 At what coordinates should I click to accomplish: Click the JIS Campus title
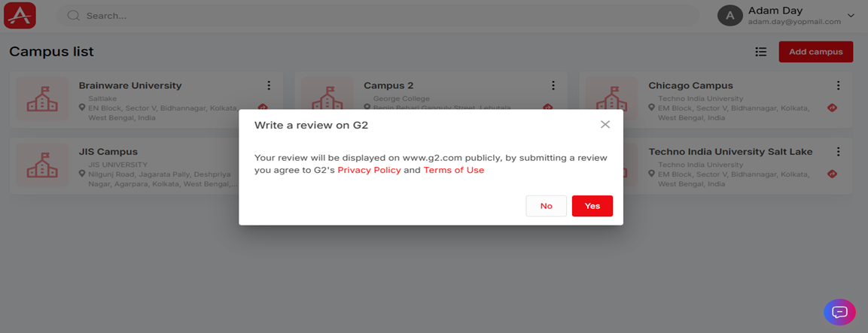(x=108, y=152)
